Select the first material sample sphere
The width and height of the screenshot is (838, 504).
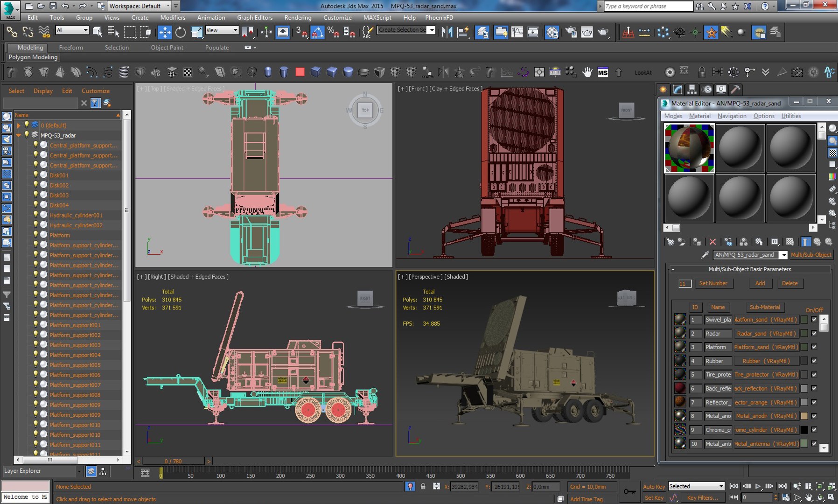689,148
